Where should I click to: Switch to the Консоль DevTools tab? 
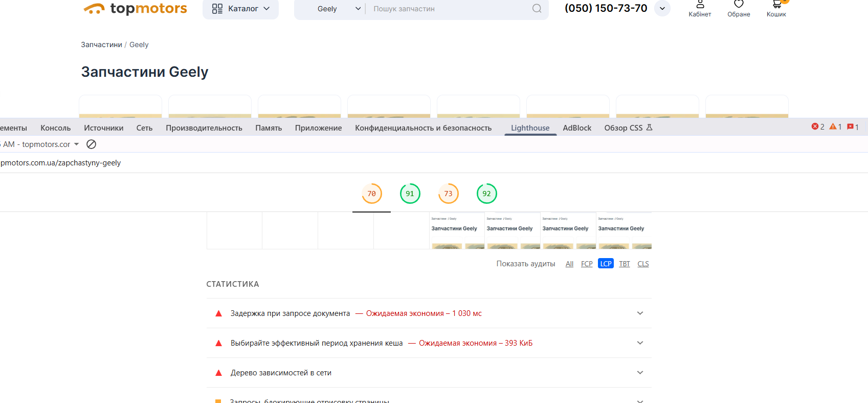(x=56, y=128)
